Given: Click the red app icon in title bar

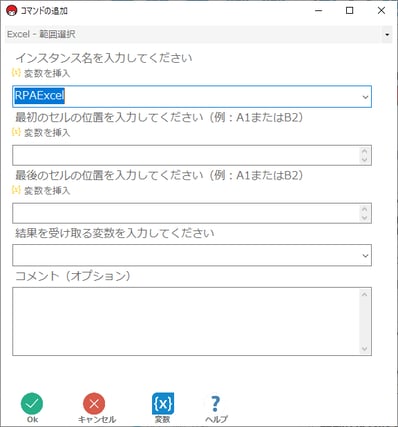Looking at the screenshot, I should (11, 11).
